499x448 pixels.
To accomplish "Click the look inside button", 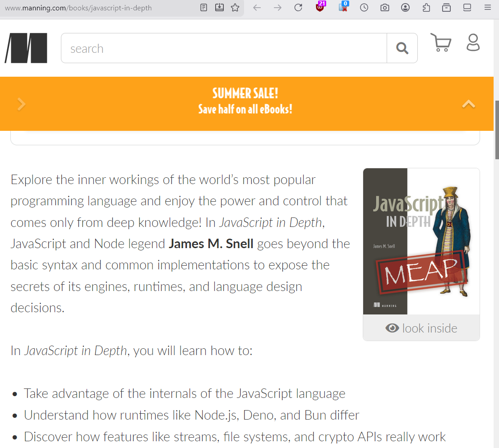I will pos(421,328).
